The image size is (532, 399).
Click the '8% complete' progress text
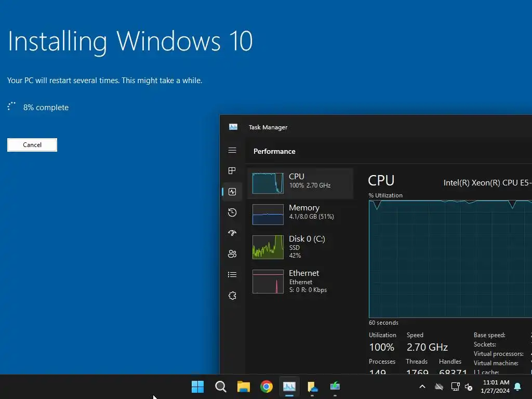click(46, 108)
